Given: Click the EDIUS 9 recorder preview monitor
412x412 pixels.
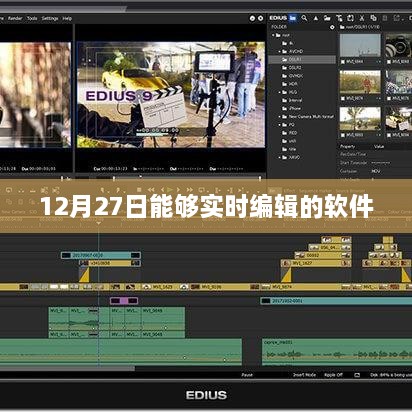Looking at the screenshot, I should tap(171, 95).
